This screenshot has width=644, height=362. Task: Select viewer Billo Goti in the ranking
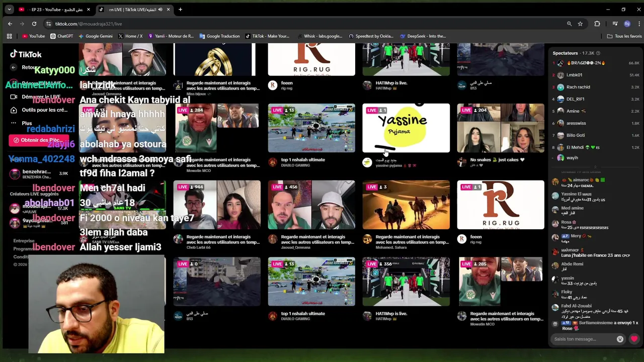tap(596, 135)
